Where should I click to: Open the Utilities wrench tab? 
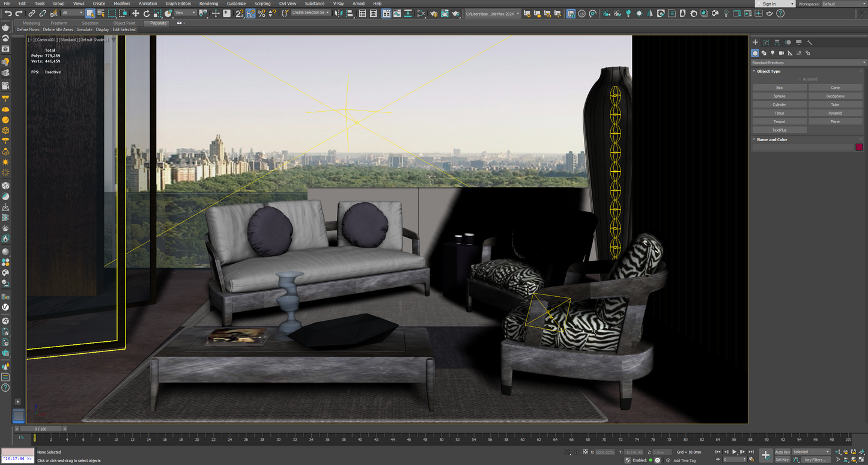pos(810,43)
